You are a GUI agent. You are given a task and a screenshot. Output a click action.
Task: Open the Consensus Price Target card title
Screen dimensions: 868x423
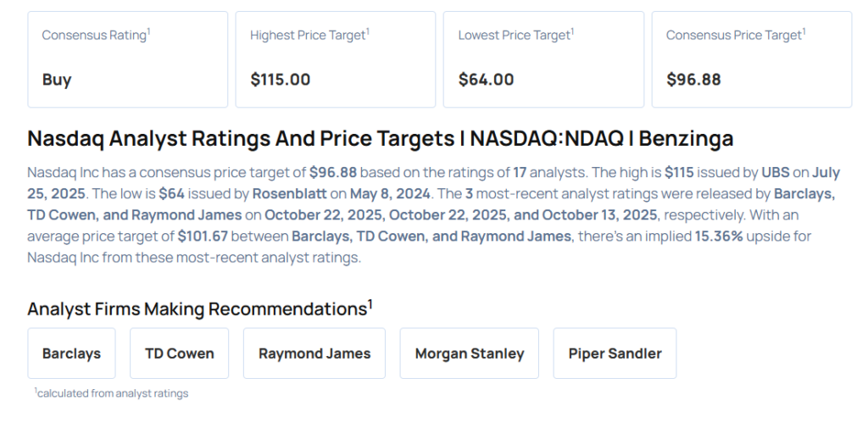[735, 35]
